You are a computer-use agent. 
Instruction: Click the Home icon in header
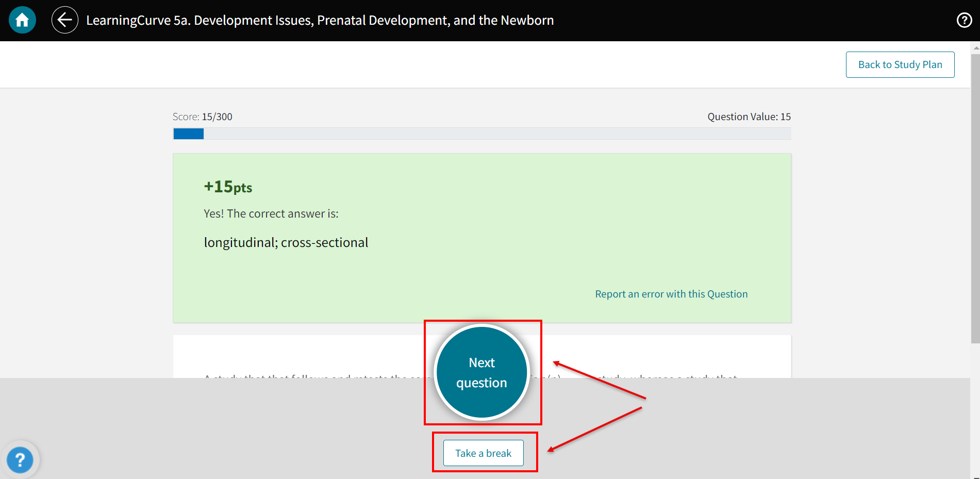tap(22, 20)
